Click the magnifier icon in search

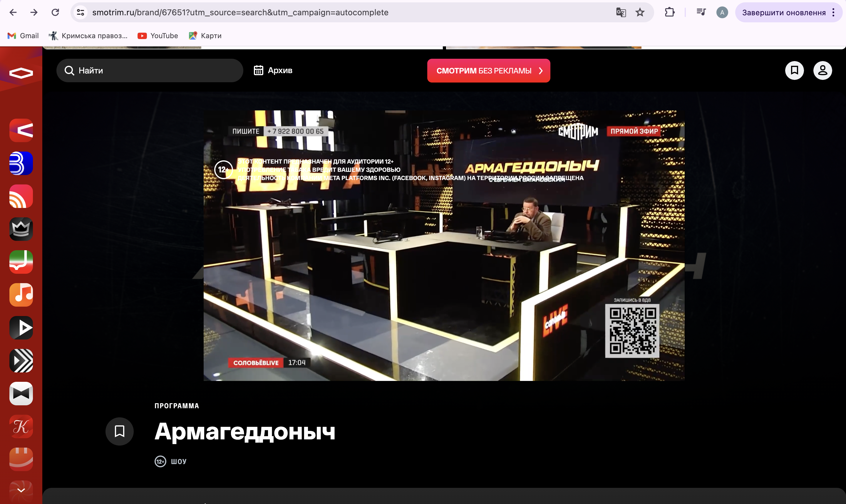pos(69,70)
